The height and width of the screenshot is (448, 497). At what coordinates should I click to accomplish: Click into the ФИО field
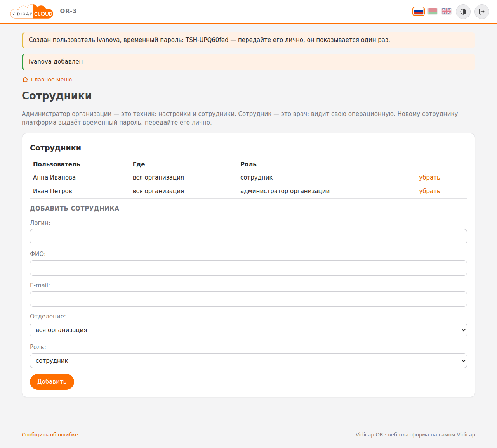(248, 268)
